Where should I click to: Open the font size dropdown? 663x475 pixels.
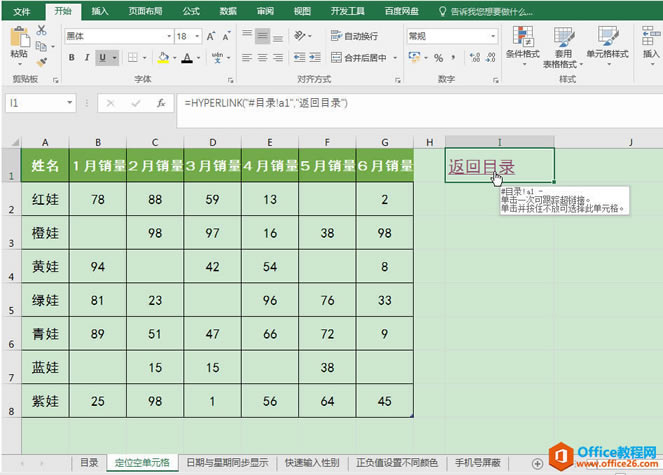pyautogui.click(x=197, y=36)
